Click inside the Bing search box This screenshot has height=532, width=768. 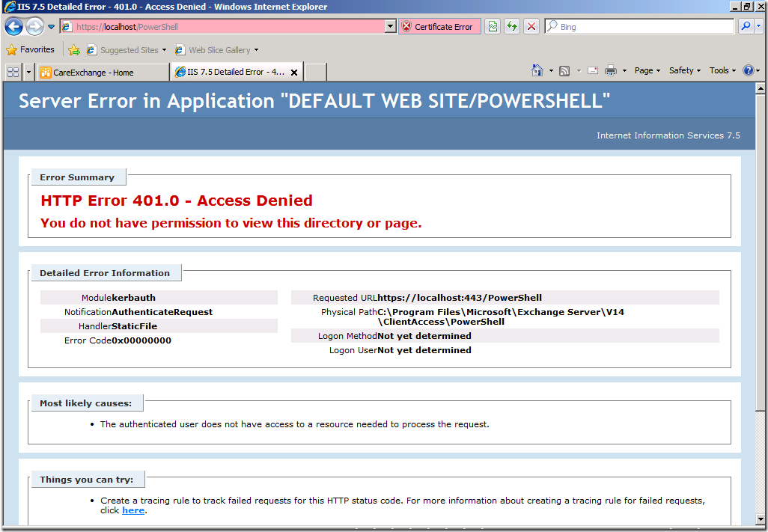tap(639, 27)
